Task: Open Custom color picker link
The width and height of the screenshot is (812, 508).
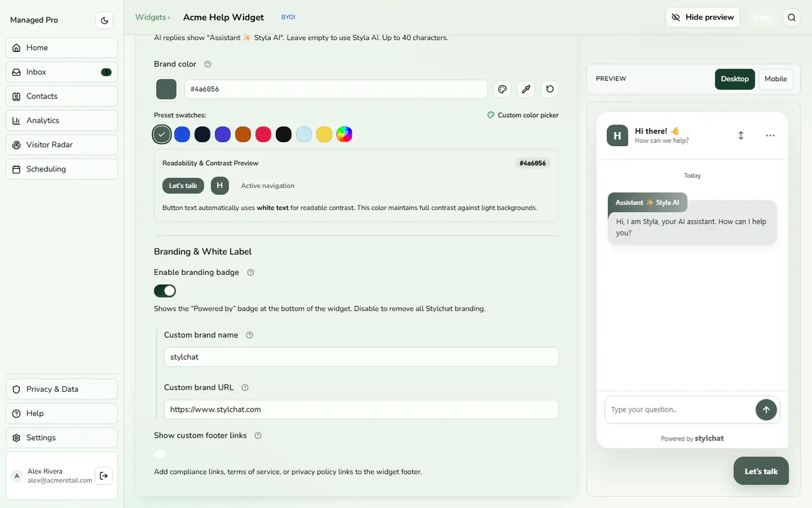Action: [523, 116]
